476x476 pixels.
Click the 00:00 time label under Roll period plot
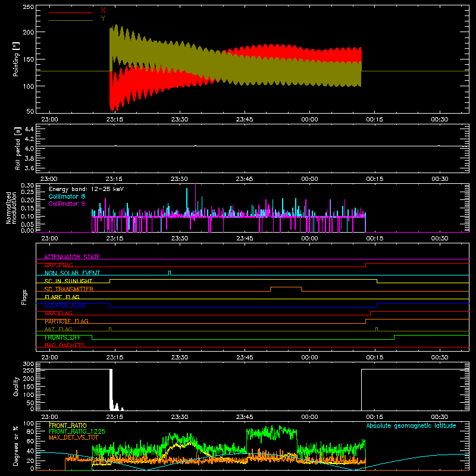[x=309, y=179]
